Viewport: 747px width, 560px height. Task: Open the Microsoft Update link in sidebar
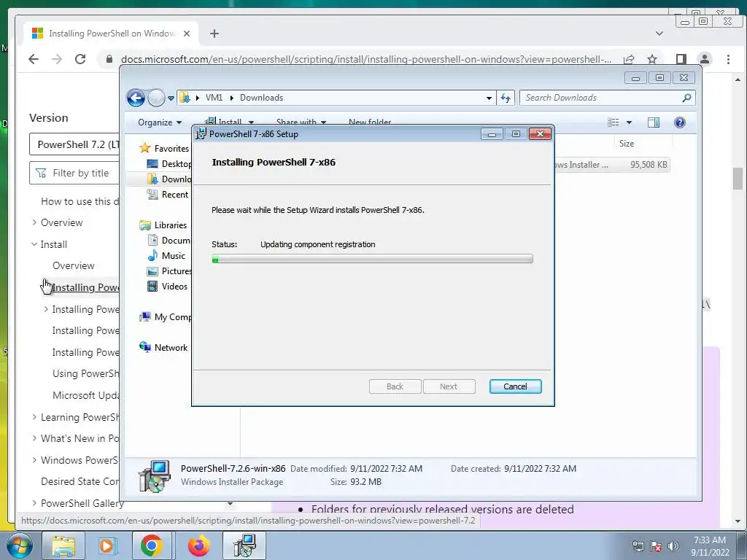(86, 395)
